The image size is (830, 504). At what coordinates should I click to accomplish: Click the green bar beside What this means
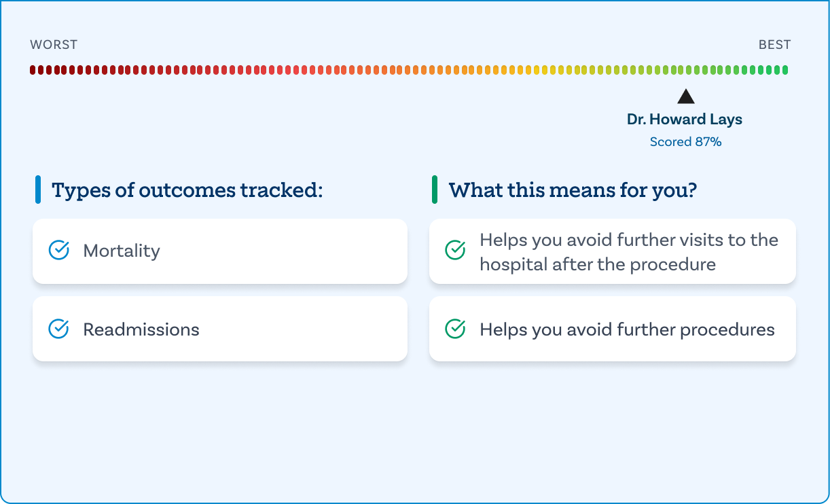point(435,190)
